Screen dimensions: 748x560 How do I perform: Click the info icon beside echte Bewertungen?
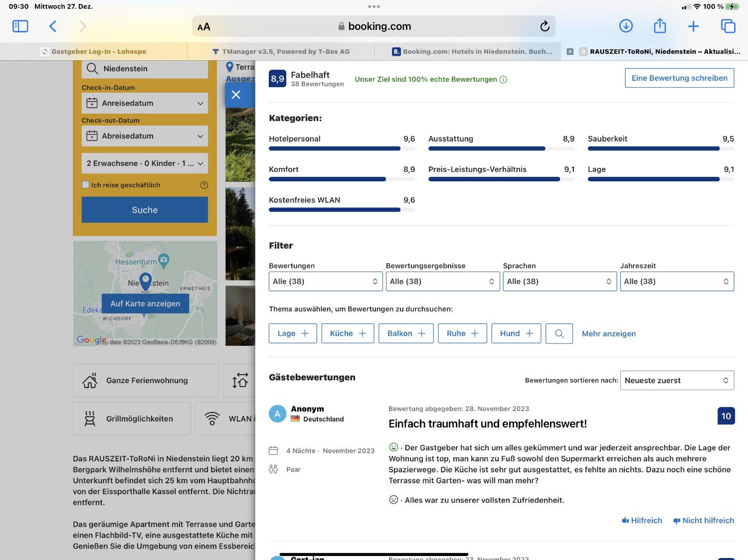pyautogui.click(x=503, y=79)
